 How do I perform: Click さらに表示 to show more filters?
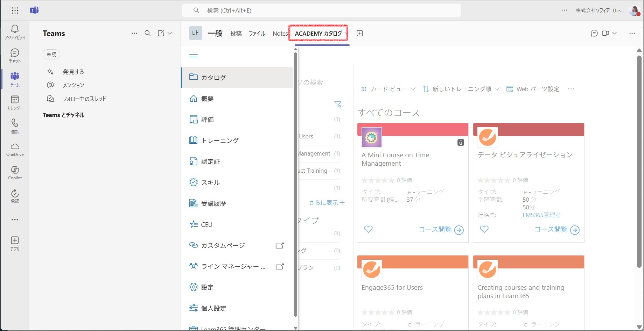pyautogui.click(x=327, y=203)
